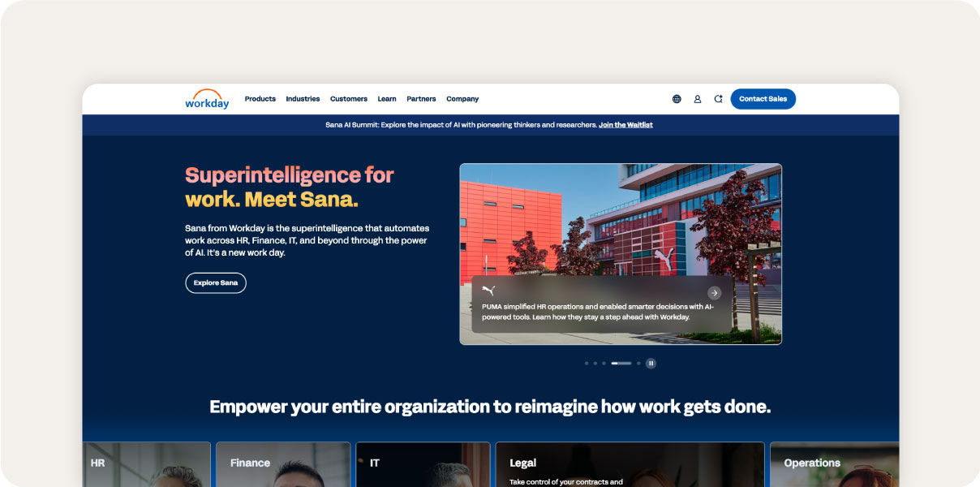The image size is (980, 487).
Task: Click the Contact Sales button
Action: (763, 99)
